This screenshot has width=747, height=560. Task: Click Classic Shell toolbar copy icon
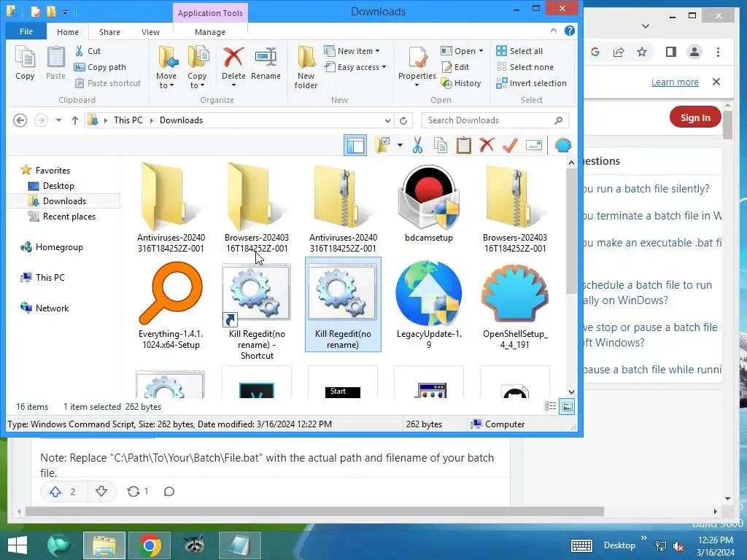tap(441, 145)
